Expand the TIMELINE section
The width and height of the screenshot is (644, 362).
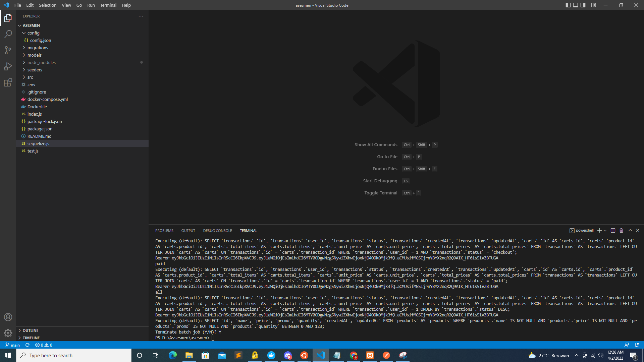coord(82,338)
